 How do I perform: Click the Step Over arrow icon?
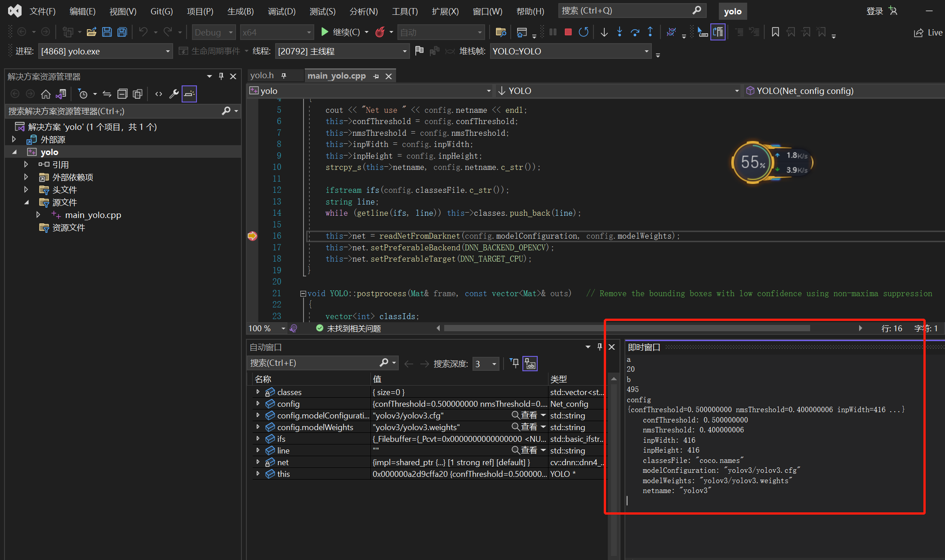click(x=635, y=32)
